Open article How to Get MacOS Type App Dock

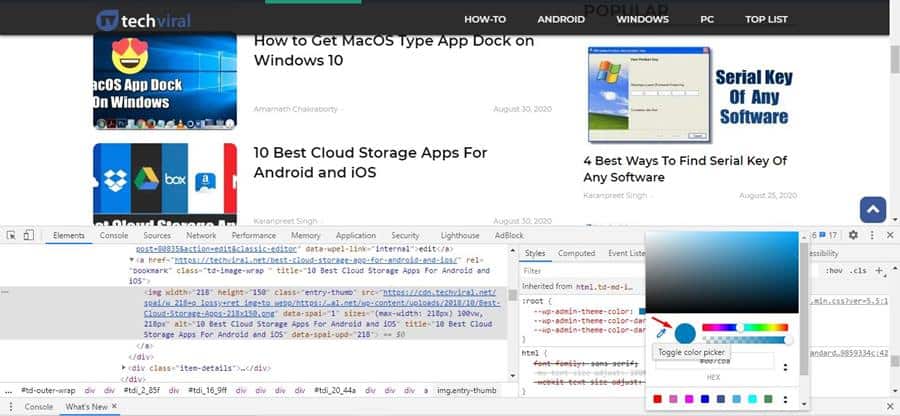pyautogui.click(x=394, y=50)
